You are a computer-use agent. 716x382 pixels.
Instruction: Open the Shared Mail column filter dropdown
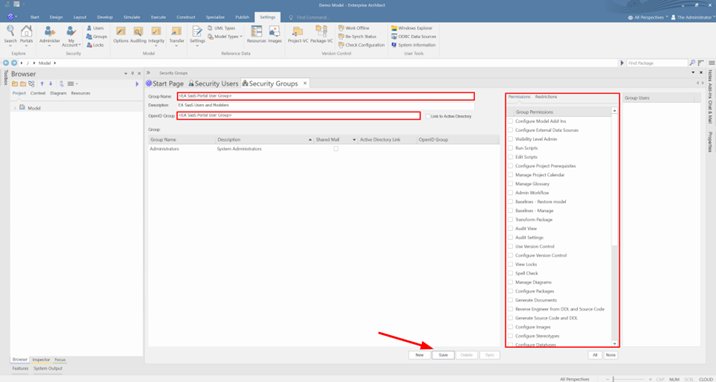tap(355, 140)
